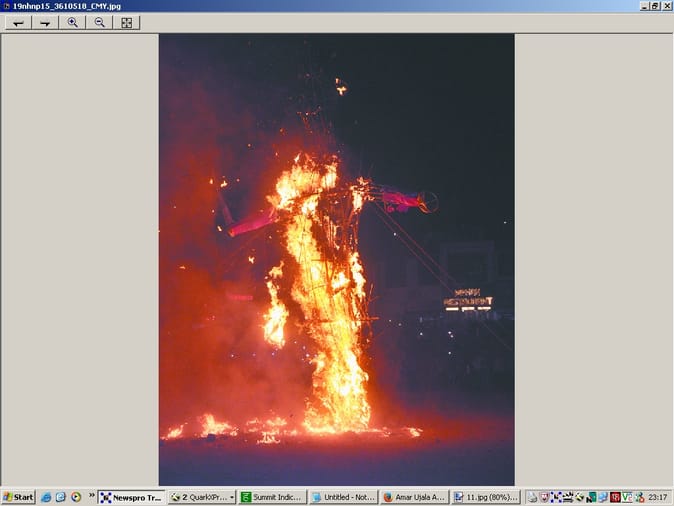The image size is (674, 506).
Task: Click the first quick launch icon beside Start
Action: pyautogui.click(x=46, y=497)
